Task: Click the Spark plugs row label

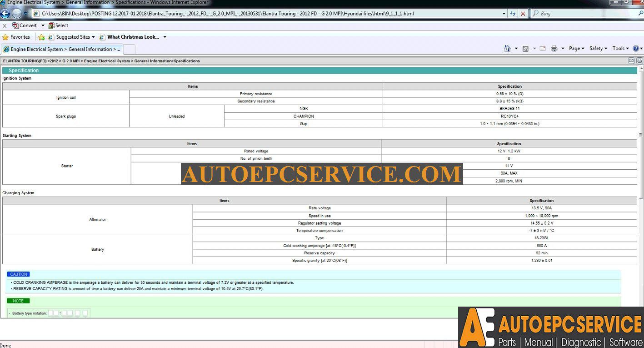Action: pos(66,116)
